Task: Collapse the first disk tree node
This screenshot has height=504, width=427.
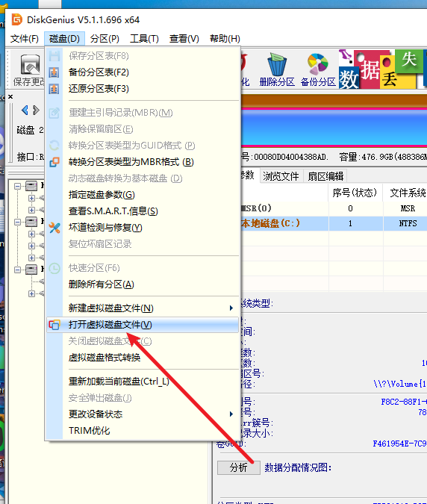Action: 17,186
